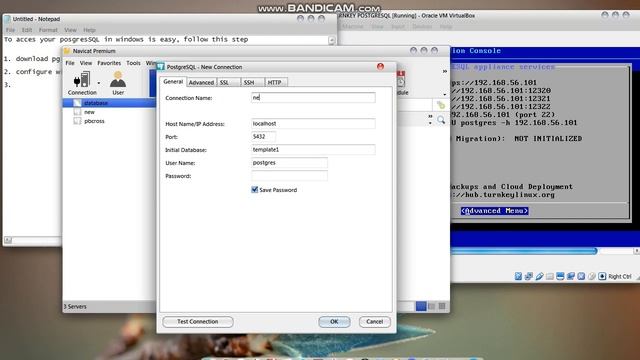Click the Connection plug icon in Navicat toolbar
The height and width of the screenshot is (360, 640).
pyautogui.click(x=82, y=79)
